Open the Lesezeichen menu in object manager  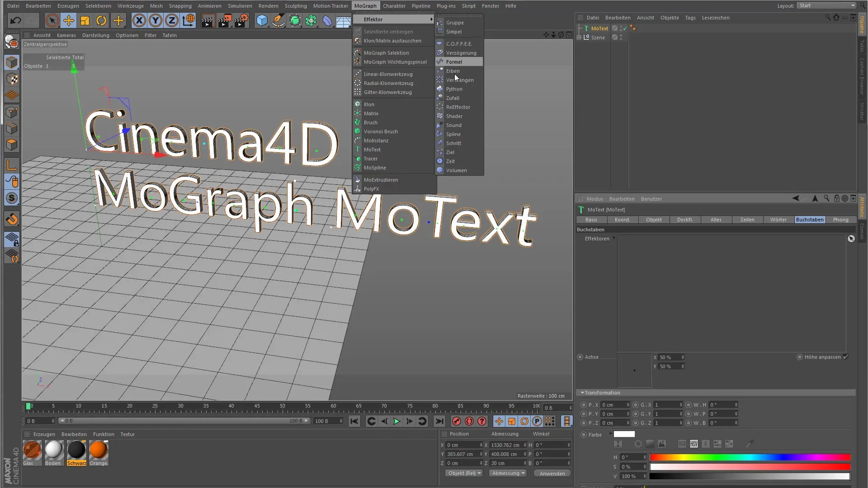click(x=715, y=18)
